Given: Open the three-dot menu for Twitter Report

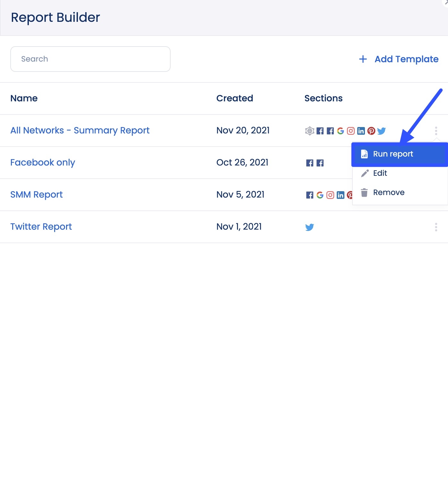Looking at the screenshot, I should pyautogui.click(x=436, y=227).
